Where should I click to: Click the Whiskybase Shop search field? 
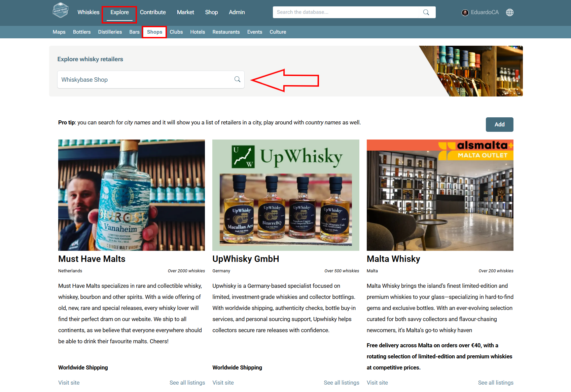(x=151, y=80)
